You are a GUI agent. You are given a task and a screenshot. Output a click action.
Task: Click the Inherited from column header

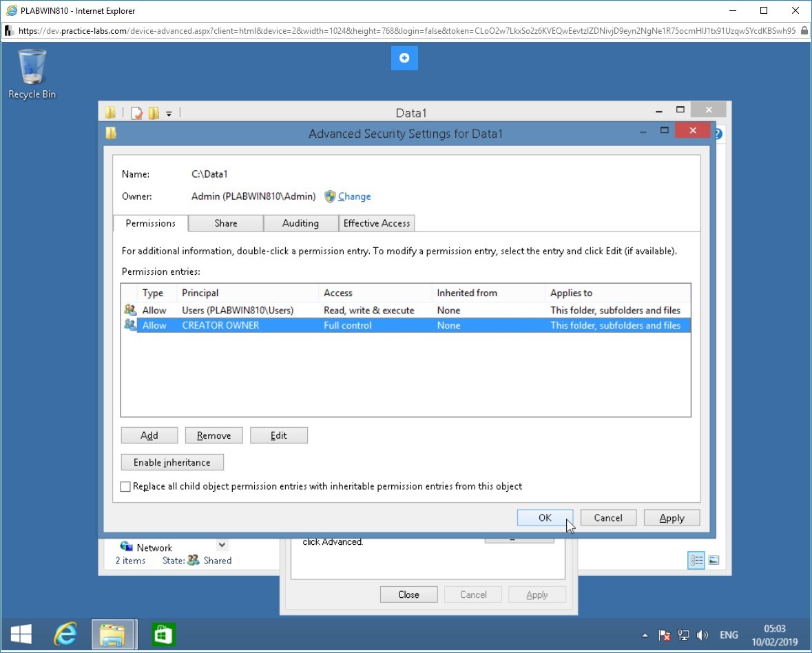click(488, 293)
